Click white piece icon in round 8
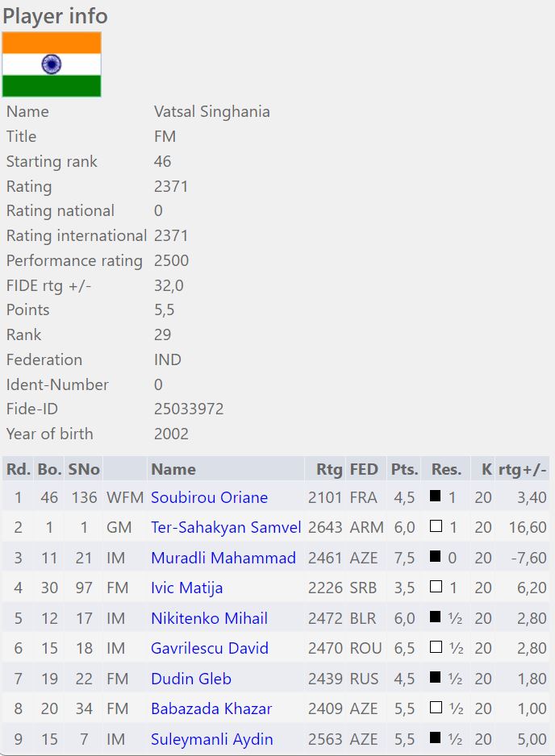555x756 pixels. tap(436, 708)
